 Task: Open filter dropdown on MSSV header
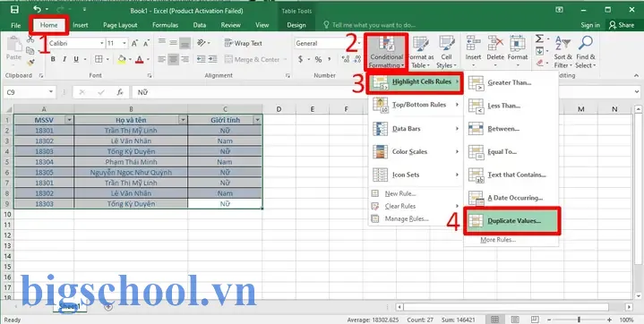[69, 120]
